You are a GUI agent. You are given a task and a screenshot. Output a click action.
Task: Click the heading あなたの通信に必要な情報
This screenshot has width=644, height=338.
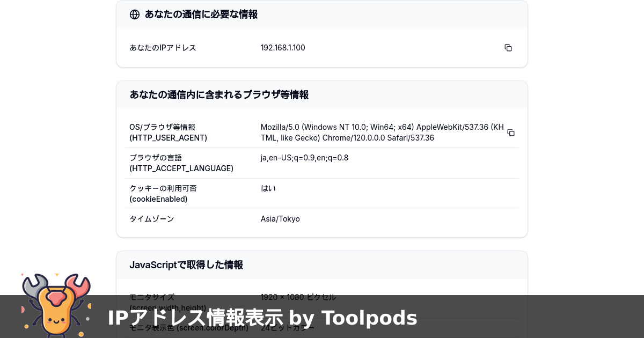(200, 14)
